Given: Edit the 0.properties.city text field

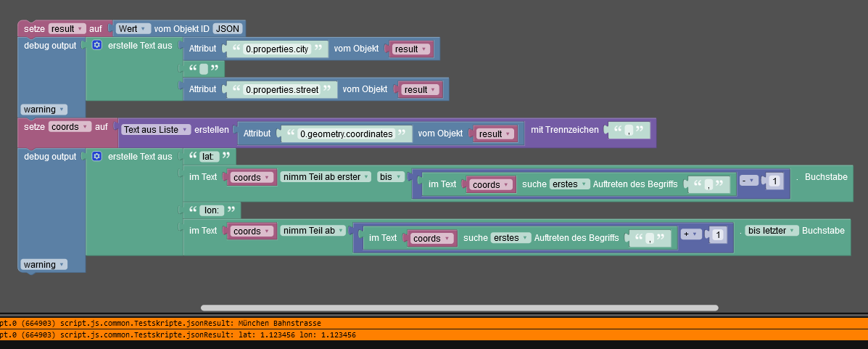Looking at the screenshot, I should 276,49.
